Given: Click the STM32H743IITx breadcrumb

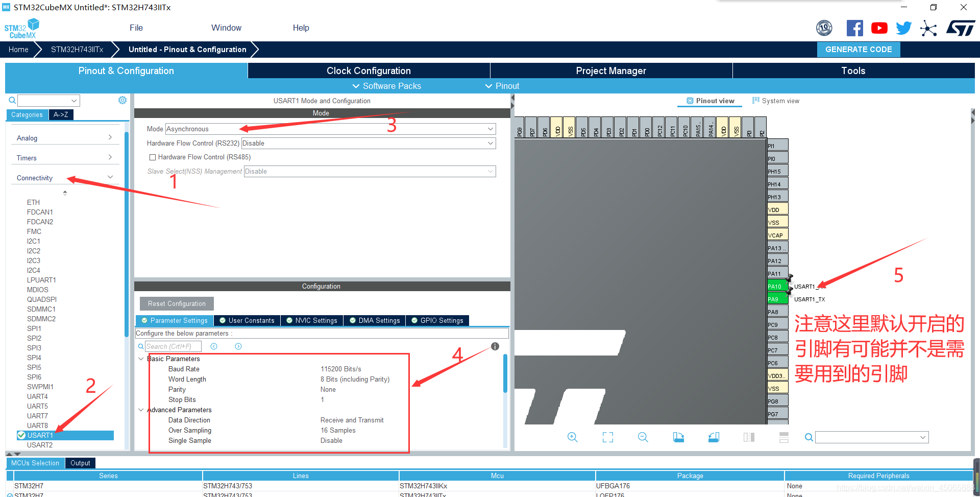Looking at the screenshot, I should 77,50.
